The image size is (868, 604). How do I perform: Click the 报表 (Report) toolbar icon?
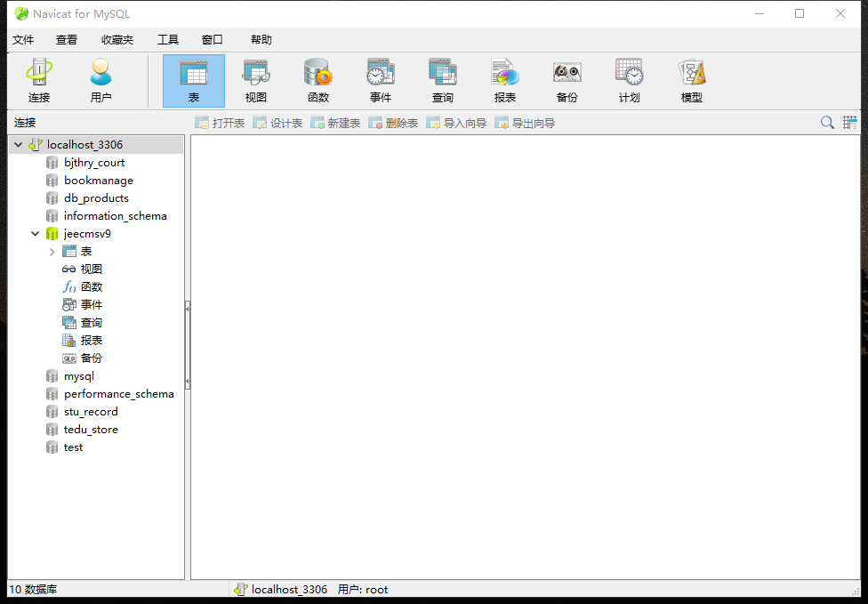(505, 81)
